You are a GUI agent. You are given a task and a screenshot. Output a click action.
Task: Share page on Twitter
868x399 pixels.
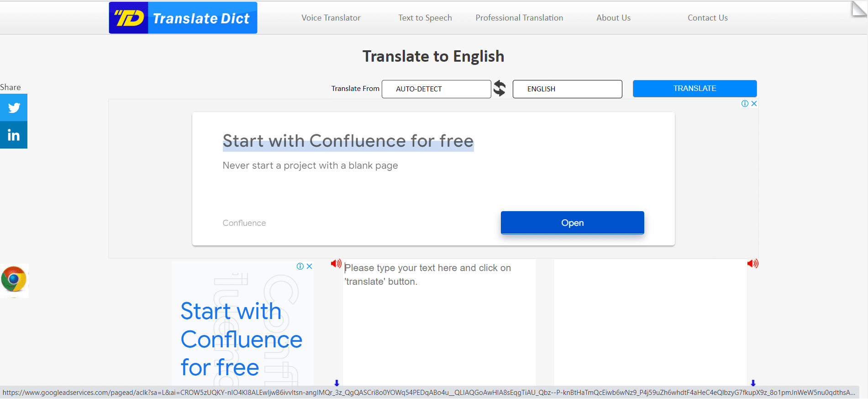tap(14, 107)
